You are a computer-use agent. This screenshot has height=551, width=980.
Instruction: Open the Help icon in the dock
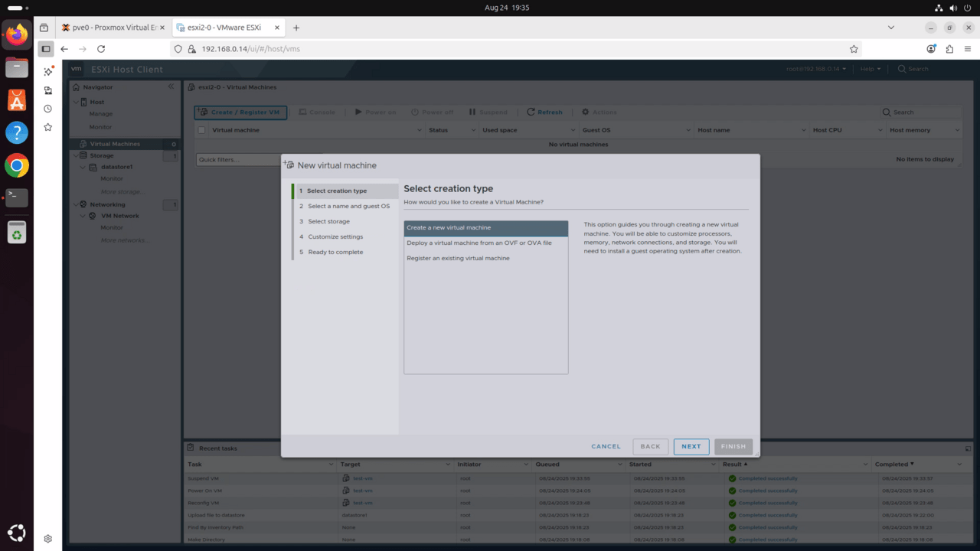click(x=17, y=132)
